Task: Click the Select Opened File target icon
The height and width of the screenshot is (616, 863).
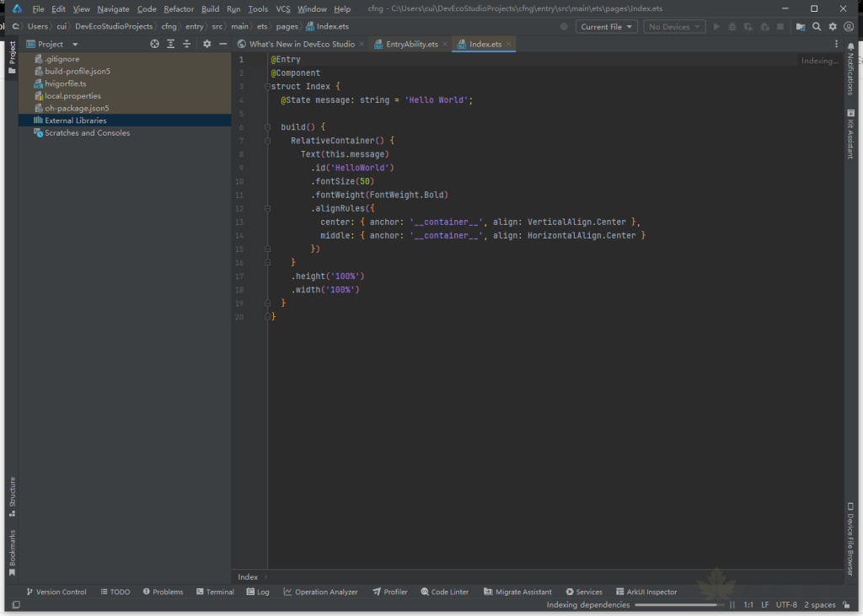Action: pos(154,44)
